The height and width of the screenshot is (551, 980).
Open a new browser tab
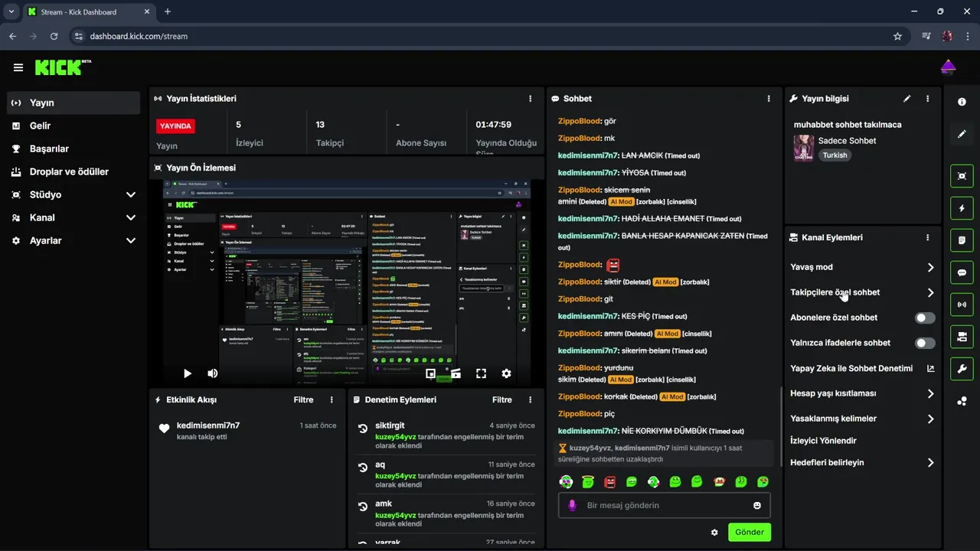point(168,11)
